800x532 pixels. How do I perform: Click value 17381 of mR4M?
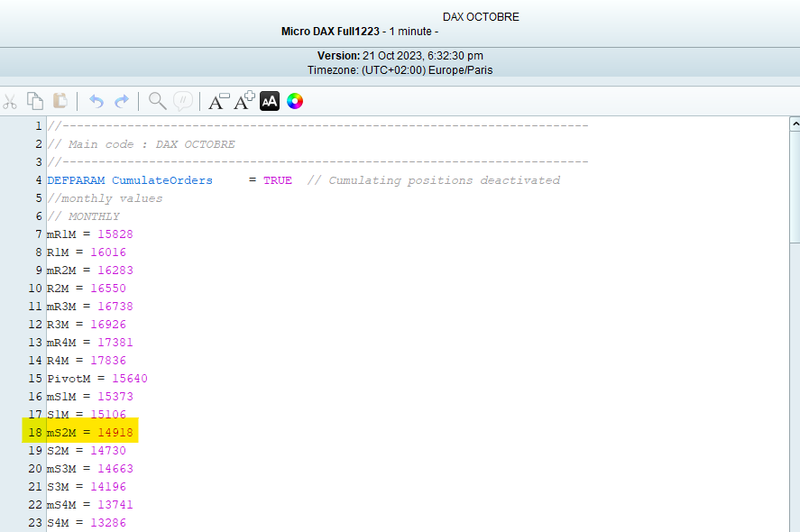point(115,343)
